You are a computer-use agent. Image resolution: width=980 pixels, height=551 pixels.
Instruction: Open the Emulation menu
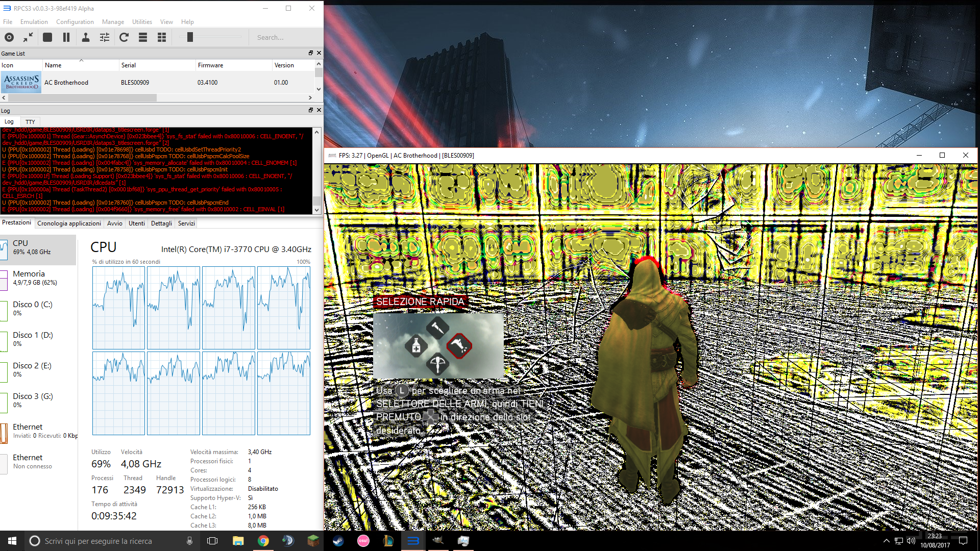pos(34,22)
